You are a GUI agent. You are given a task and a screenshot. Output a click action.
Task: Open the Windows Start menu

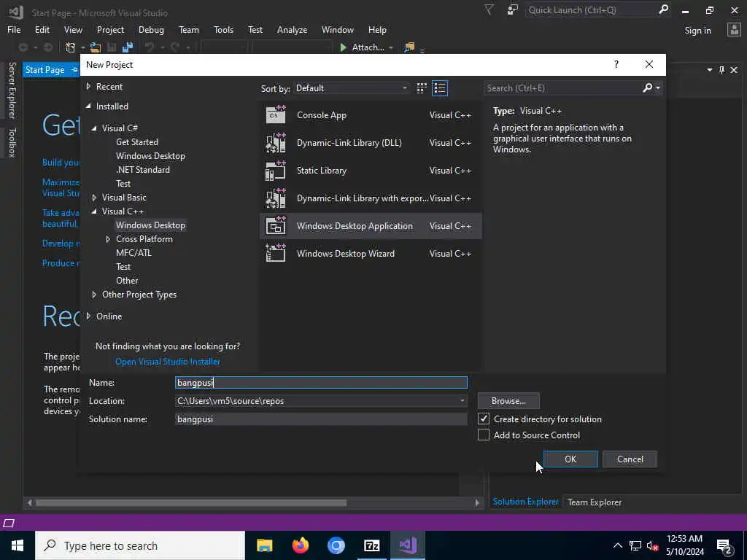click(18, 545)
